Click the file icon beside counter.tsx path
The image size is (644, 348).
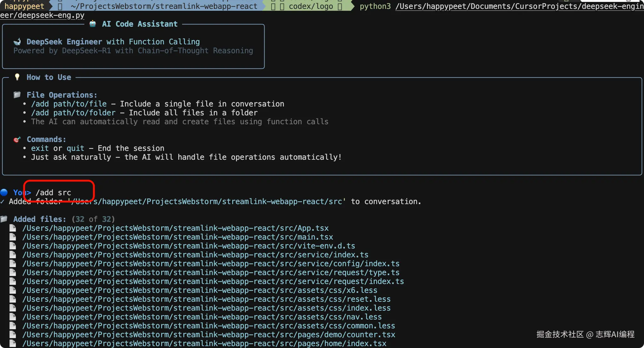(13, 334)
